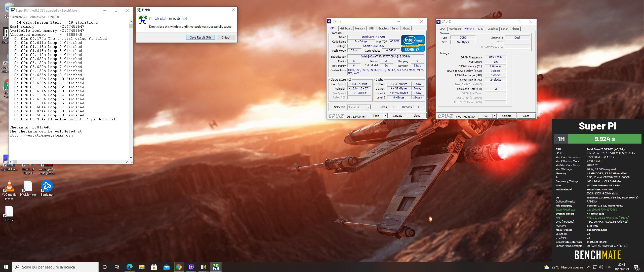The width and height of the screenshot is (644, 272).
Task: Open the volume tray icon
Action: (x=601, y=267)
